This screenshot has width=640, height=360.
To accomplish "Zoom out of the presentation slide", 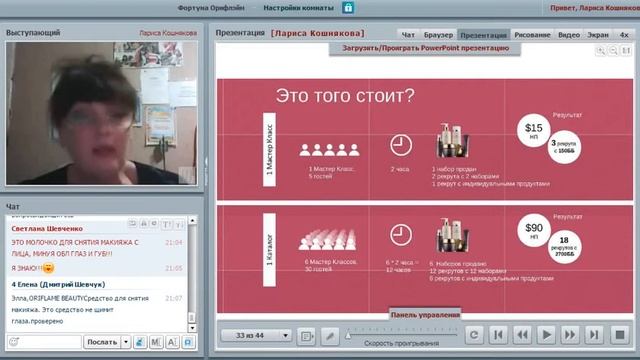I will point(613,51).
